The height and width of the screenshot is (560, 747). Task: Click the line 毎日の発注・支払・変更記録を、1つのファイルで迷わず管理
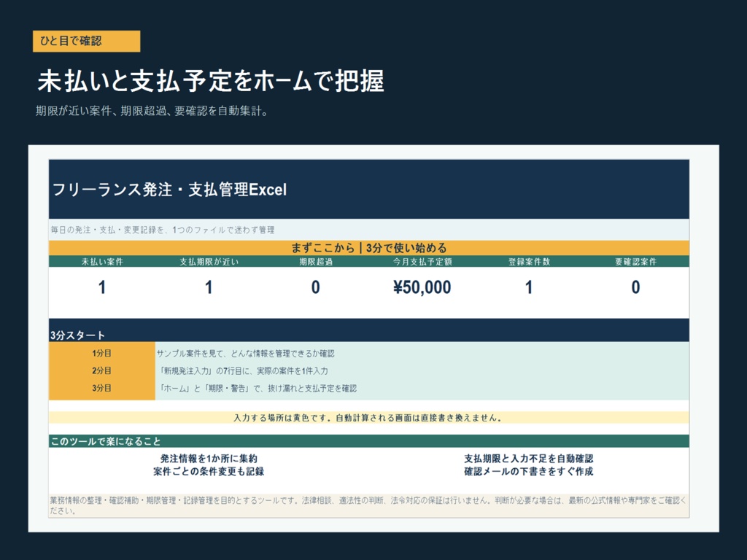click(x=163, y=230)
